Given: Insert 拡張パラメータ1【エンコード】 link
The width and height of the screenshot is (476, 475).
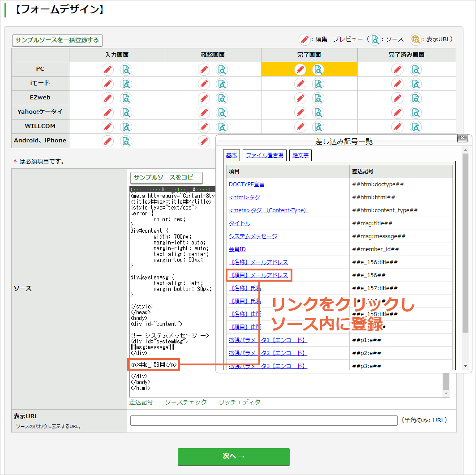Looking at the screenshot, I should tap(268, 340).
